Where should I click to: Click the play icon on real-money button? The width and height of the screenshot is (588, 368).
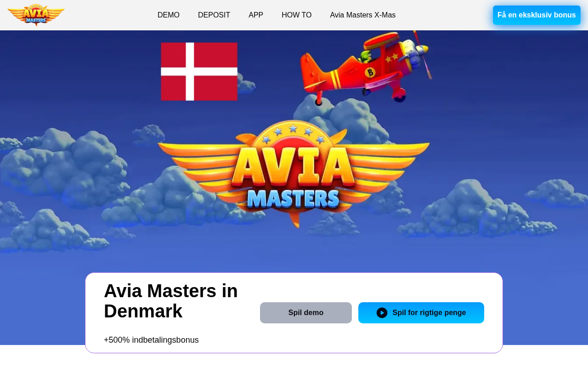pyautogui.click(x=382, y=313)
